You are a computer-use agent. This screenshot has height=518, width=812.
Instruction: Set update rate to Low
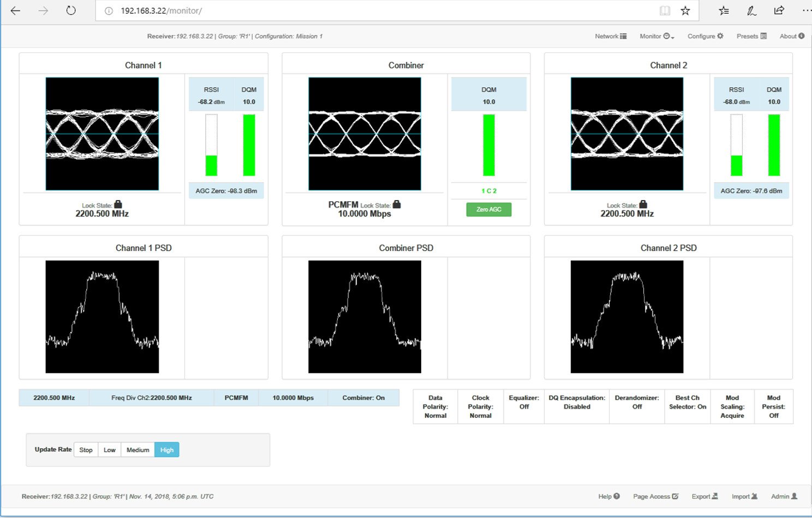[x=110, y=450]
